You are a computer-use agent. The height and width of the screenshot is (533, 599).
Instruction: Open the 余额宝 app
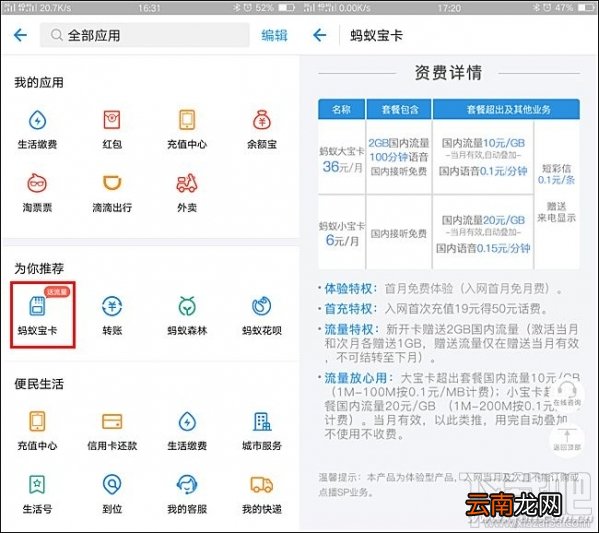[262, 129]
